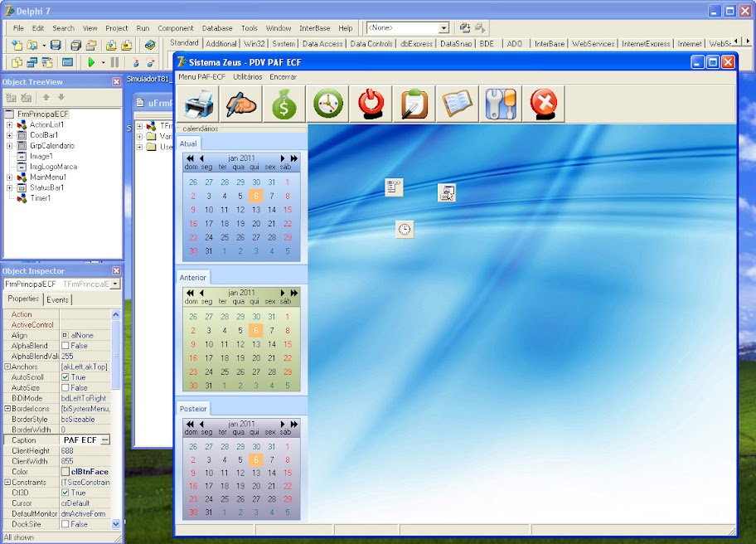Expand the Constraints property in Object Inspector
756x544 pixels.
tap(7, 483)
